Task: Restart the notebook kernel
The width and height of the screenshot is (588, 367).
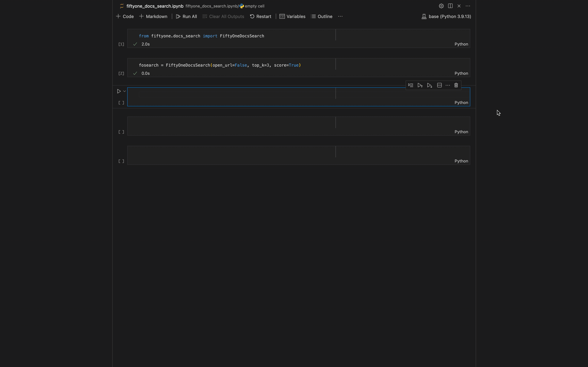Action: coord(260,16)
